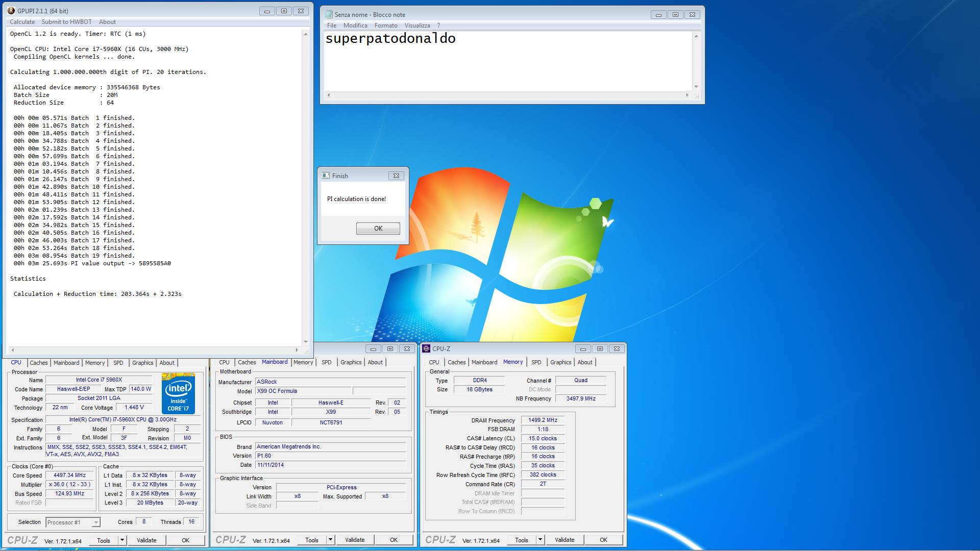Click OK button in CPU window
Viewport: 980px width, 551px height.
tap(185, 540)
